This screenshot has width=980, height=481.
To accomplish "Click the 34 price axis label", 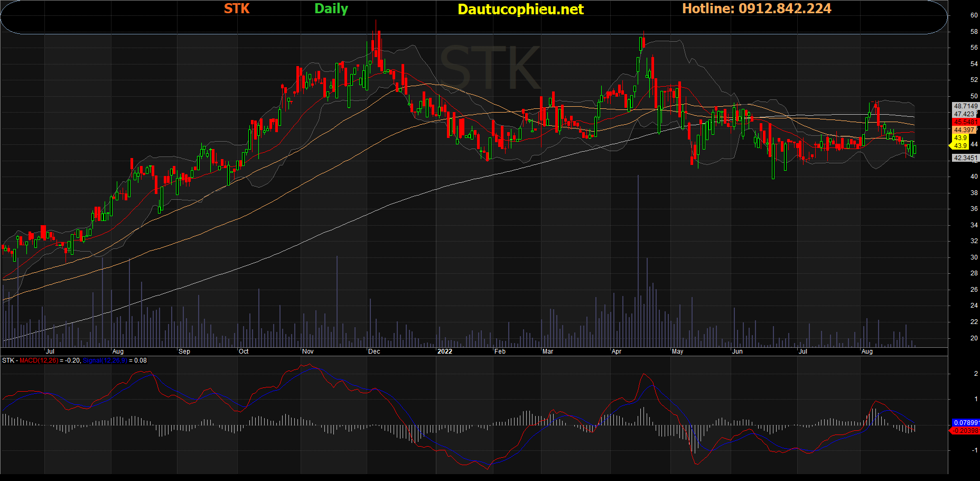I will point(974,225).
